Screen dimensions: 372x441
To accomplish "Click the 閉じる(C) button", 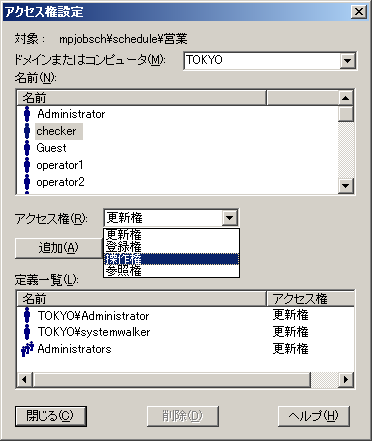I will point(51,416).
